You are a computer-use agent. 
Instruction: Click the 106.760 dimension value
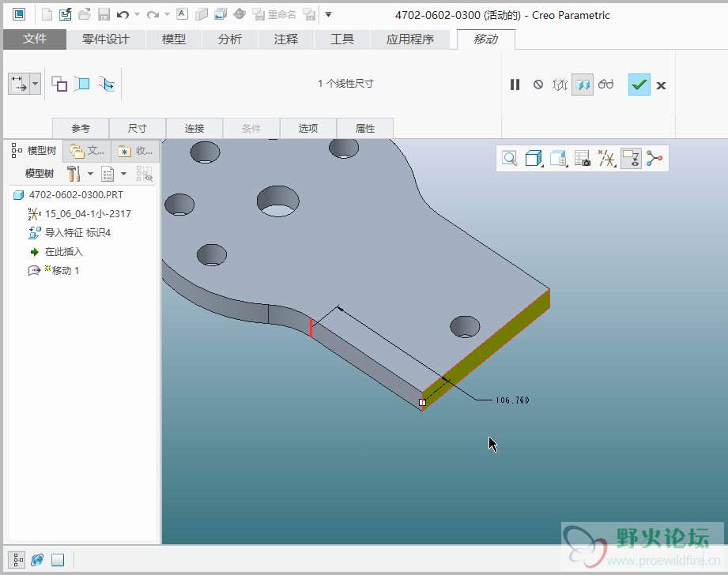coord(512,400)
